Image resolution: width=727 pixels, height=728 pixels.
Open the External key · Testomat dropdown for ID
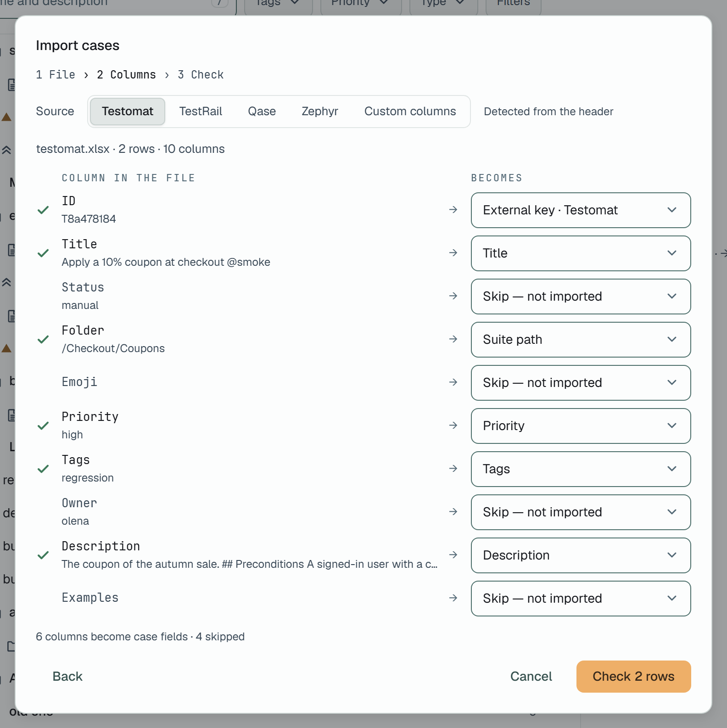coord(581,210)
